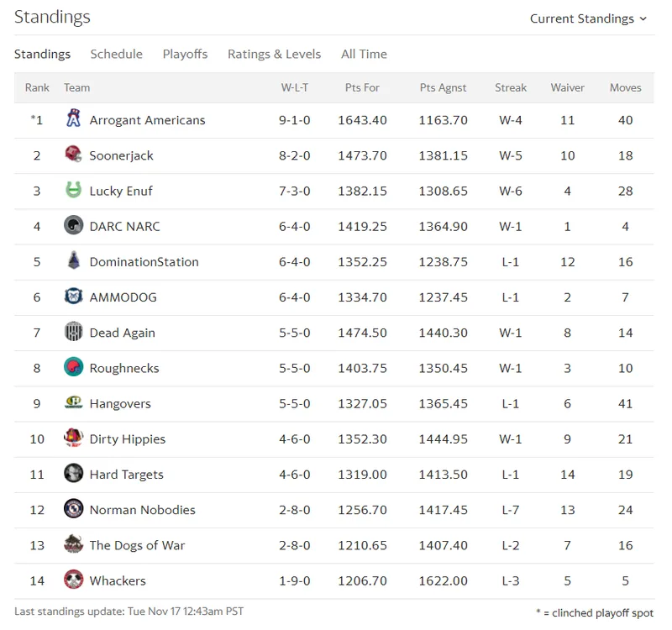Image resolution: width=672 pixels, height=630 pixels.
Task: Select the All Time tab
Action: (x=364, y=54)
